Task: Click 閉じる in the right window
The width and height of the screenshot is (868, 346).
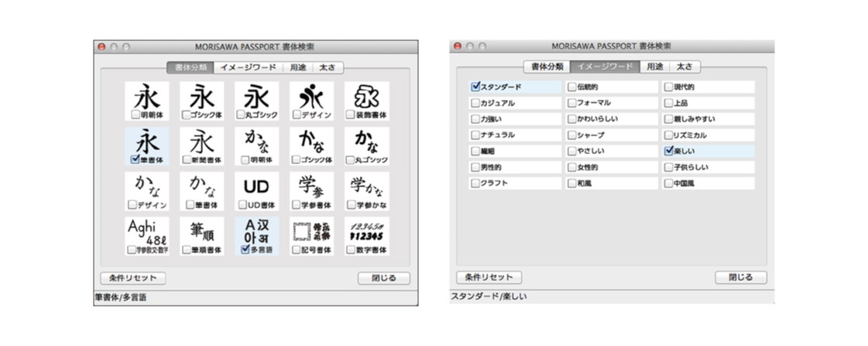Action: coord(741,277)
